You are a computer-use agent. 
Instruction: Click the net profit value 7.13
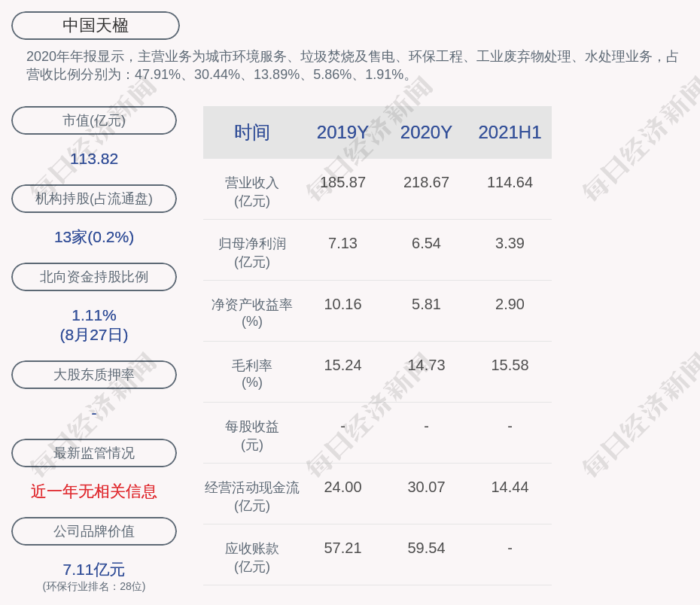(x=342, y=243)
